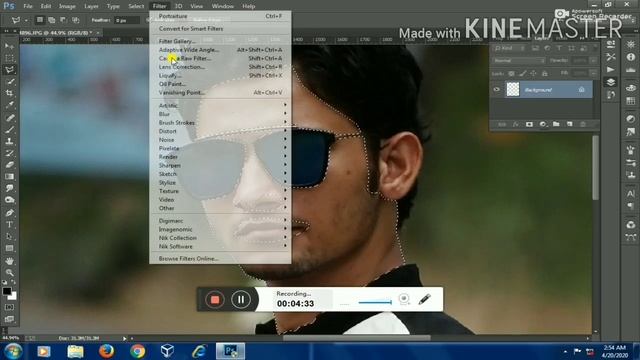This screenshot has width=640, height=360.
Task: Open the lasso tool preset picker arrow
Action: (x=26, y=20)
